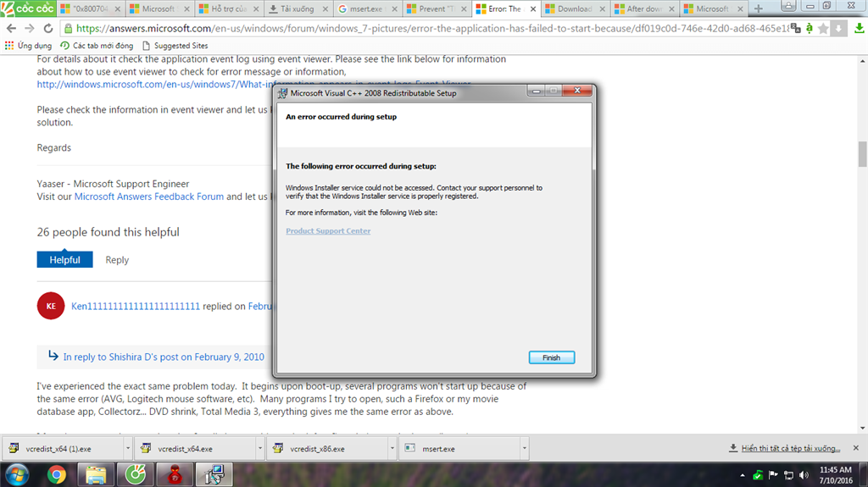
Task: Open the Suggested Sites bookmark
Action: click(x=175, y=46)
